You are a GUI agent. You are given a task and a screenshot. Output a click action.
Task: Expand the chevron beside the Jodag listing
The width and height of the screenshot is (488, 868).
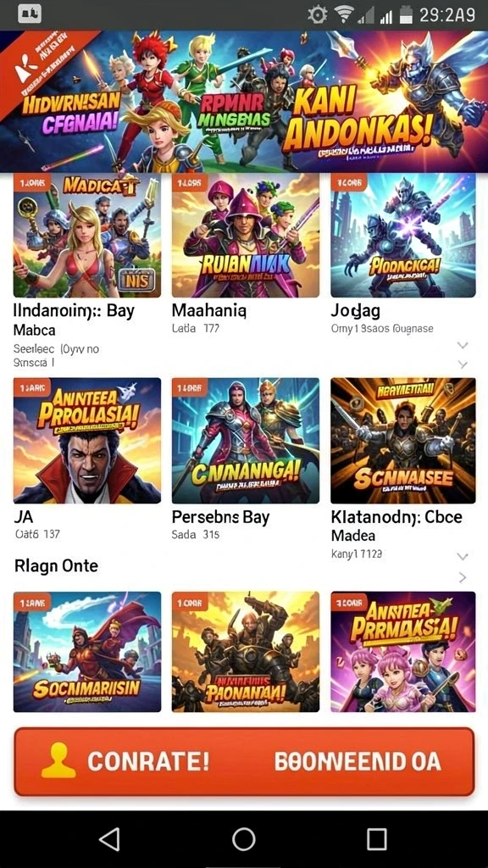463,346
